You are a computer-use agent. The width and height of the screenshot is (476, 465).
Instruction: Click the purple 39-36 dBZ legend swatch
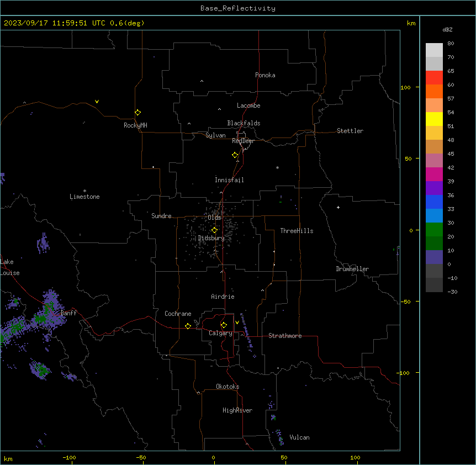tap(434, 188)
